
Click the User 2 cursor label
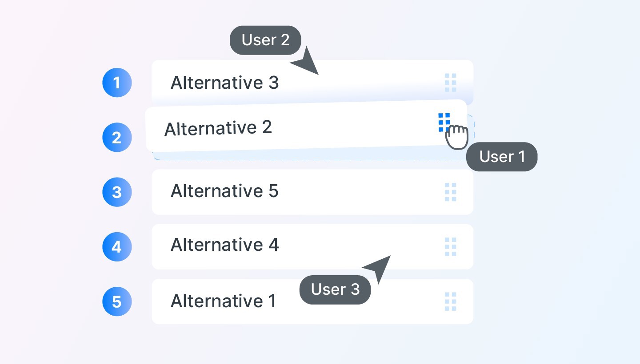point(265,40)
